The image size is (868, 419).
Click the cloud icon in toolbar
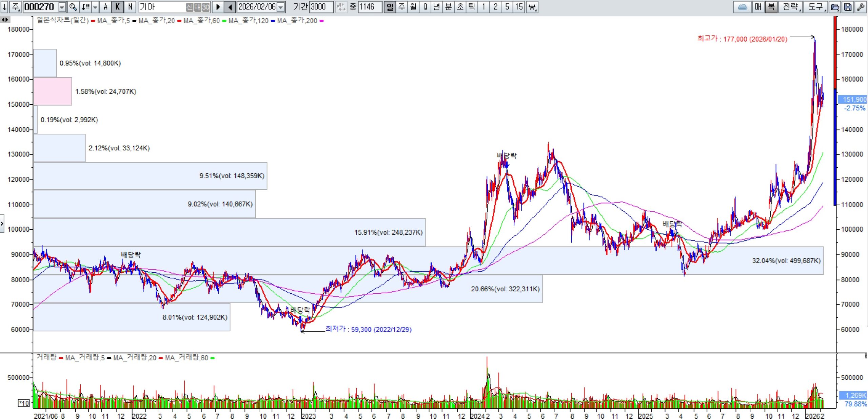742,7
